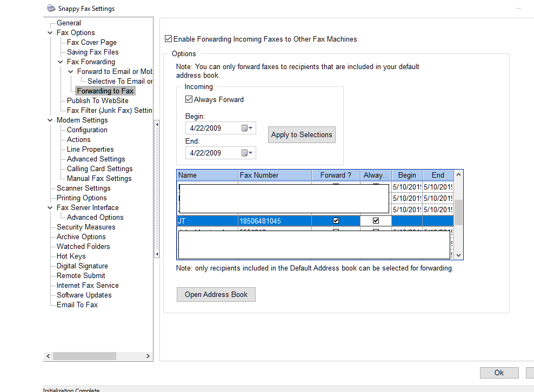Collapse the Fax Options tree node

pos(51,33)
